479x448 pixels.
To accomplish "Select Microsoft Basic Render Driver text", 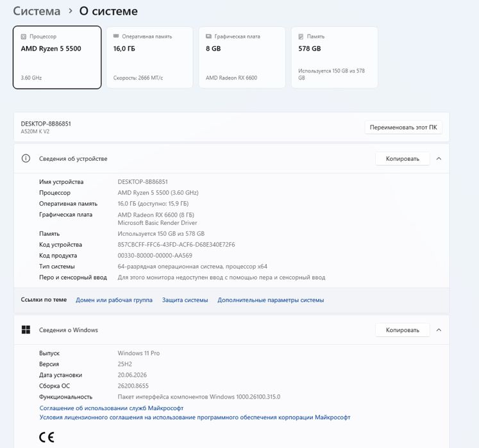I will (157, 223).
